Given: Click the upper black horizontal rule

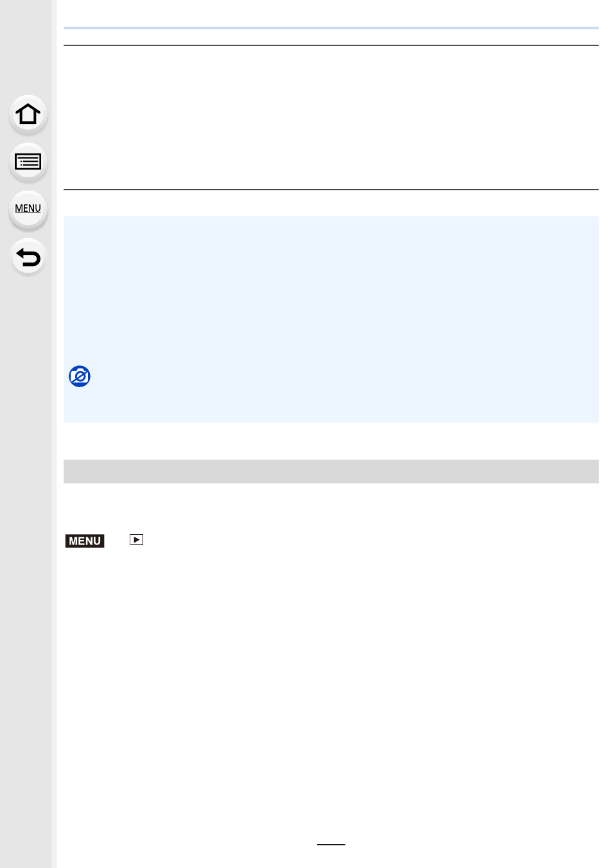Looking at the screenshot, I should pyautogui.click(x=331, y=45).
